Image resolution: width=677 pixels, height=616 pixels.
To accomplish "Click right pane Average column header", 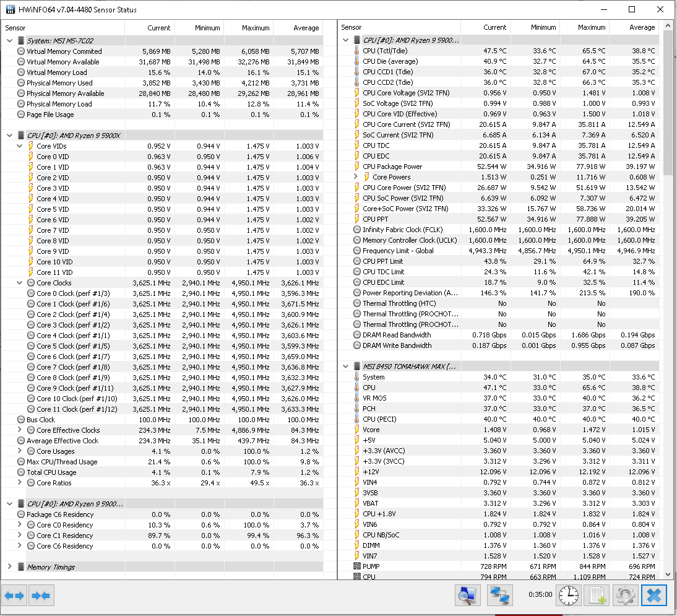I will 634,27.
